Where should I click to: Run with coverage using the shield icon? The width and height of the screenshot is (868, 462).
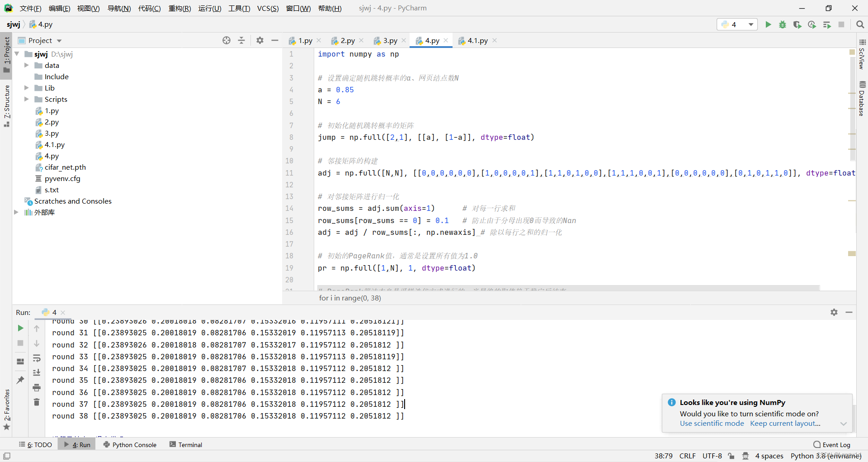(797, 24)
